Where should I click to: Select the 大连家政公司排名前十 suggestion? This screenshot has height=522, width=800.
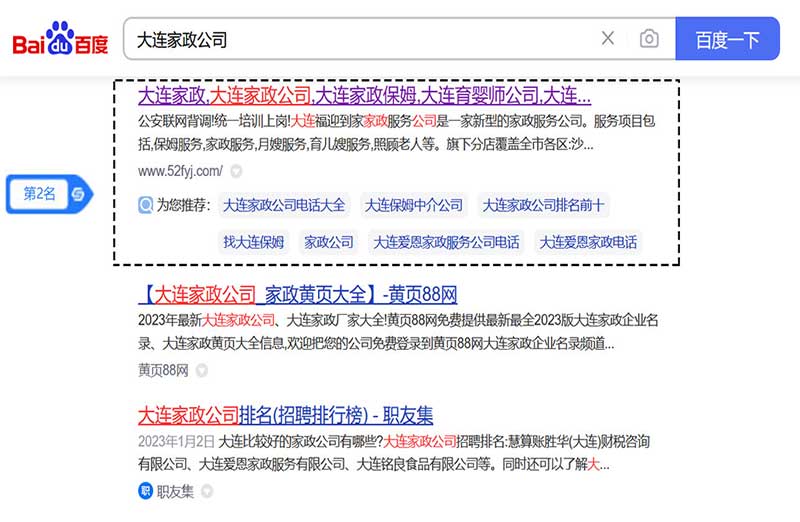coord(543,205)
